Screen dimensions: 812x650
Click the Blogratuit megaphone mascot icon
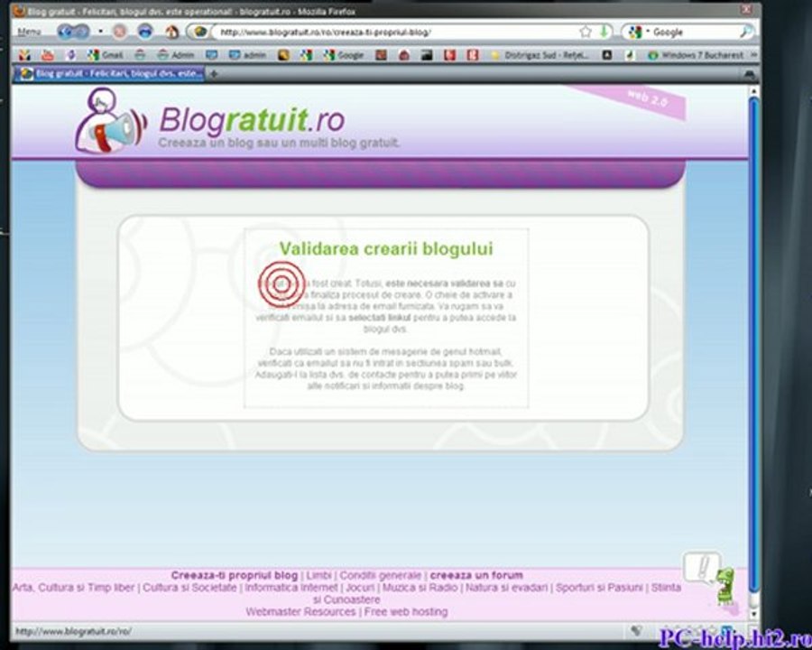(x=111, y=120)
